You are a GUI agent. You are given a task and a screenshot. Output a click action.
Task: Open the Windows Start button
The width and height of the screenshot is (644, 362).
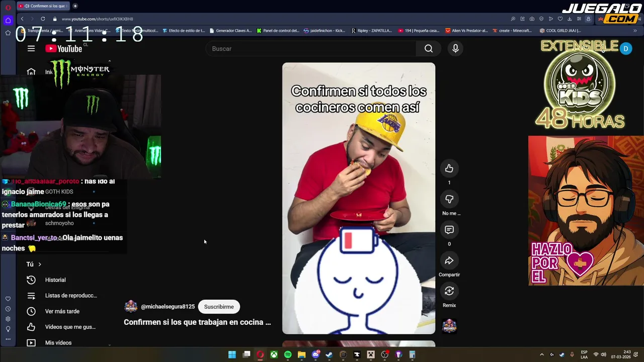[232, 354]
